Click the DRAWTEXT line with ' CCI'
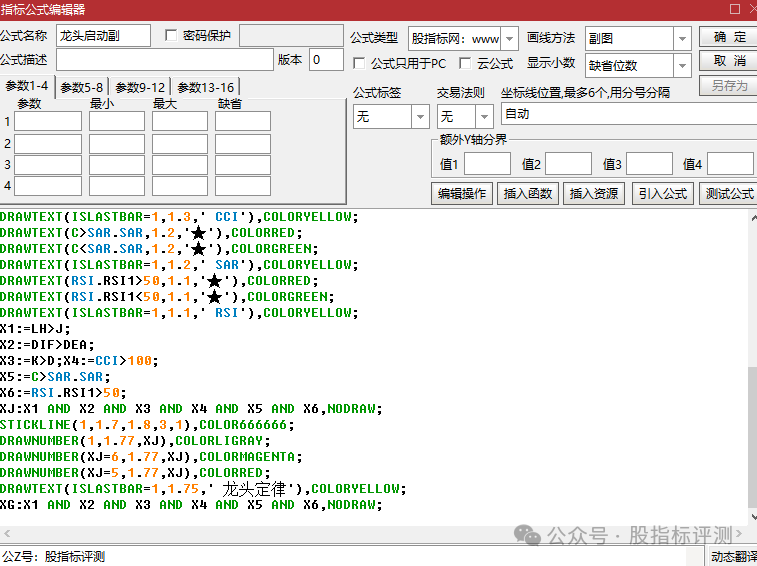Image resolution: width=757 pixels, height=566 pixels. point(179,217)
